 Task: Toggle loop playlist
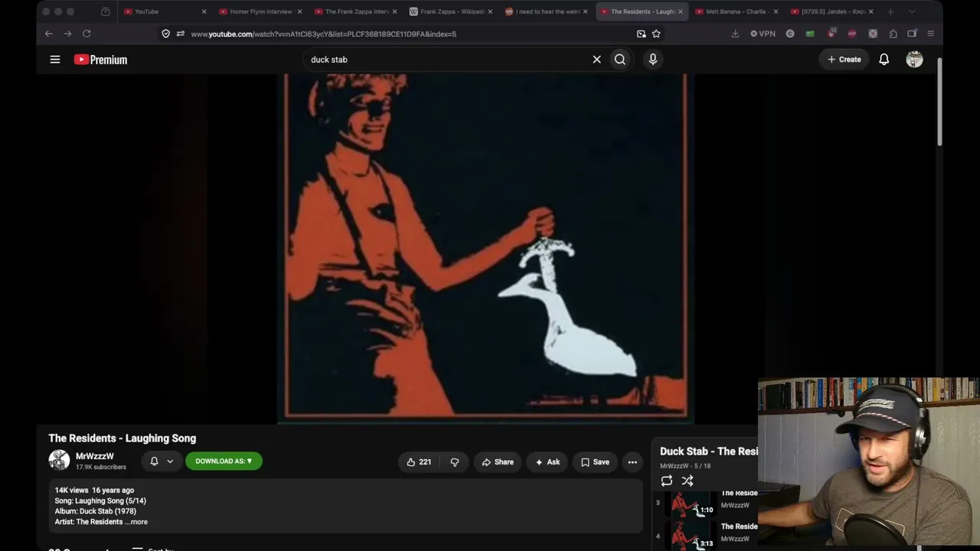(x=667, y=481)
